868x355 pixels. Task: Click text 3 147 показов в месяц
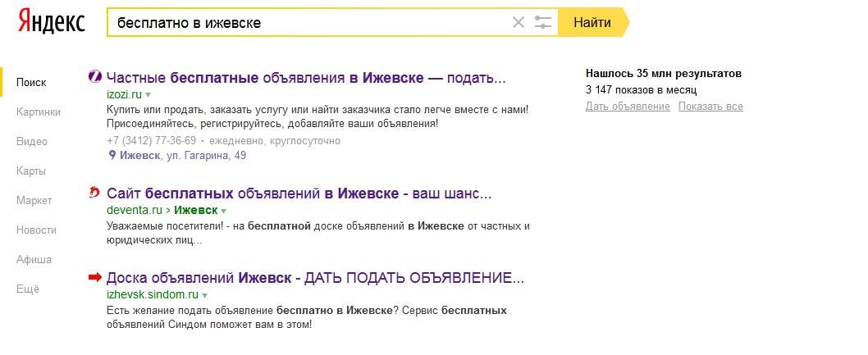click(x=641, y=90)
